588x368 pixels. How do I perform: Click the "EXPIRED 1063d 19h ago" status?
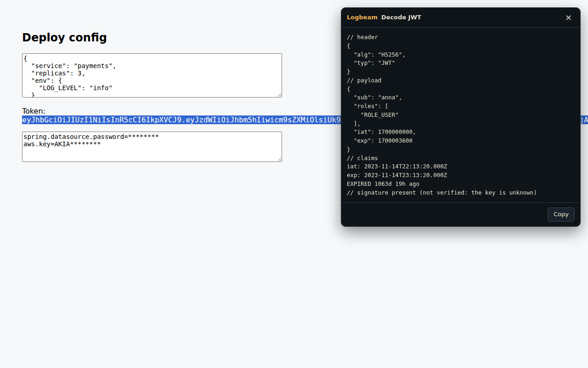[383, 184]
